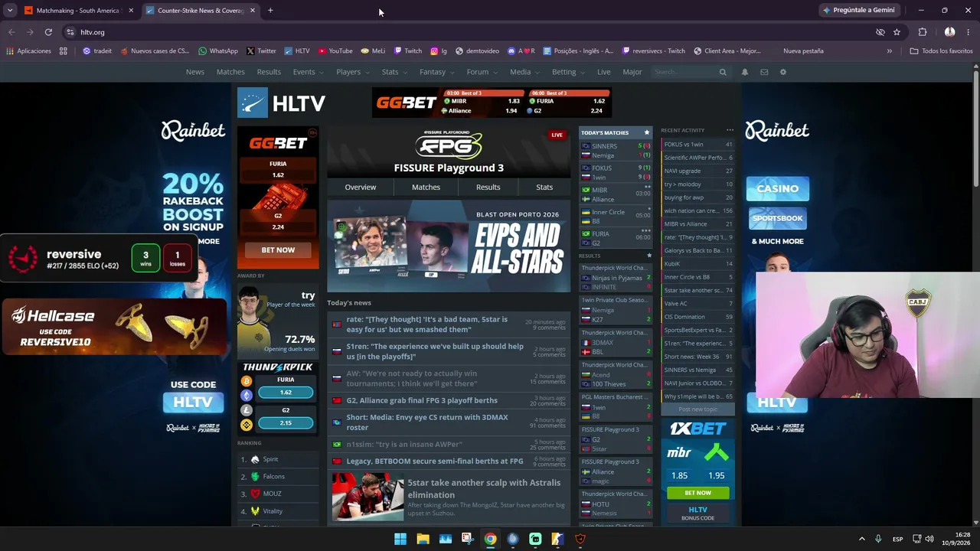Viewport: 980px width, 551px height.
Task: Expand the Stats dropdown in HLTV navbar
Action: point(394,72)
